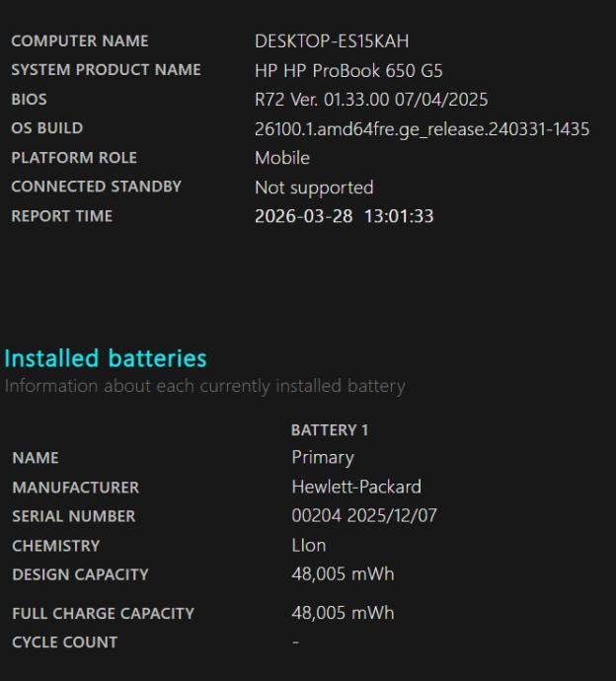
Task: Click the cycle count dash value
Action: (x=295, y=643)
